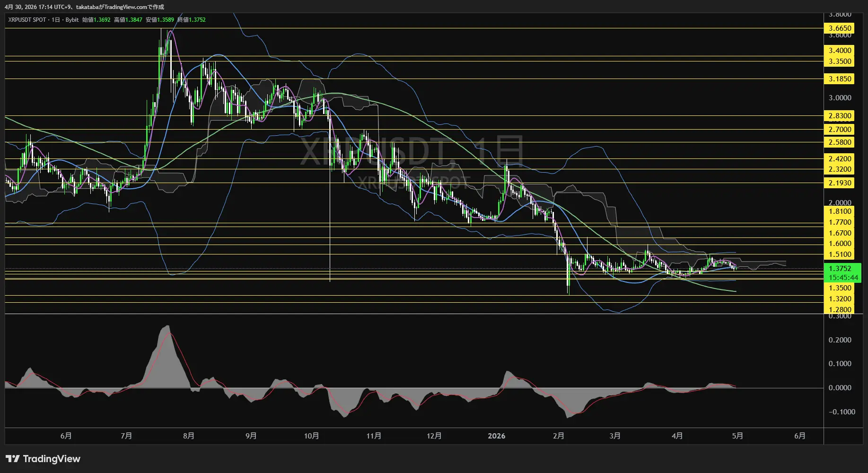The image size is (868, 473).
Task: Click the 1.2800 yellow price label
Action: coord(840,310)
